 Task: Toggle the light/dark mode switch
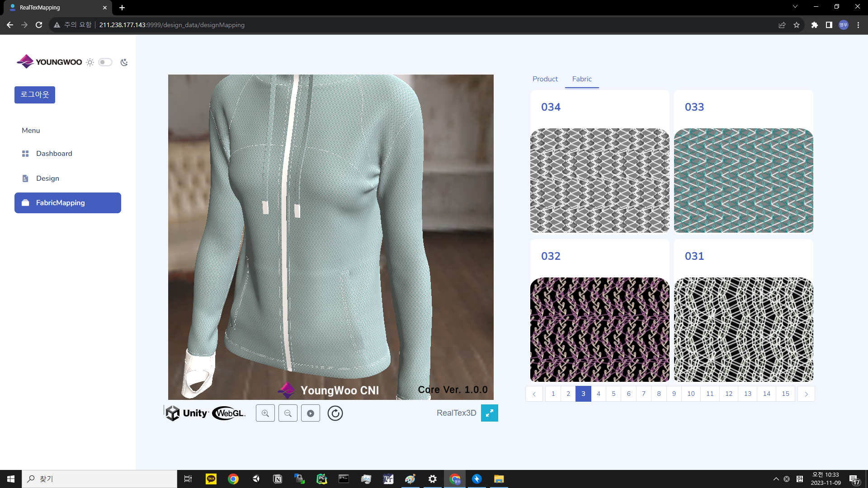click(x=105, y=62)
